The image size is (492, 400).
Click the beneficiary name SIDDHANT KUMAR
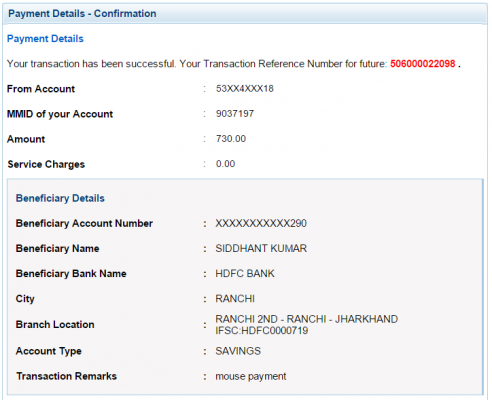pyautogui.click(x=261, y=248)
